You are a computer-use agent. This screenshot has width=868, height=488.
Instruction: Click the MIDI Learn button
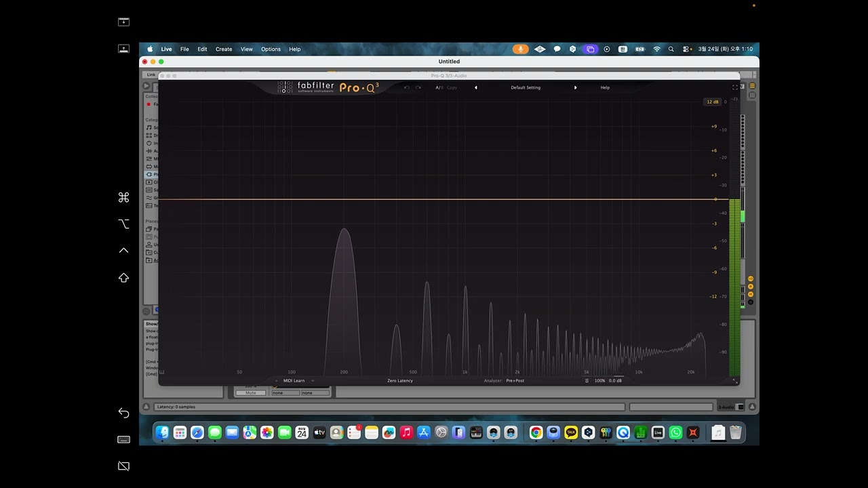click(x=294, y=381)
